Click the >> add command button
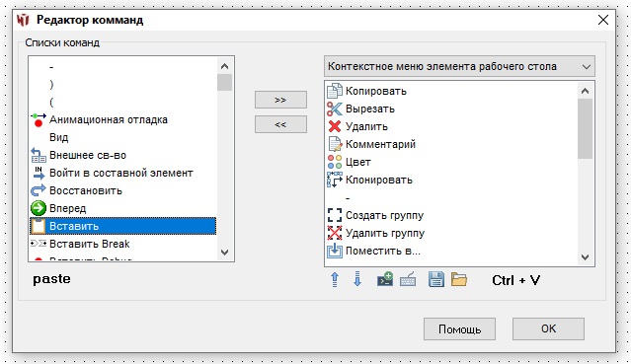The height and width of the screenshot is (364, 631). (x=280, y=100)
